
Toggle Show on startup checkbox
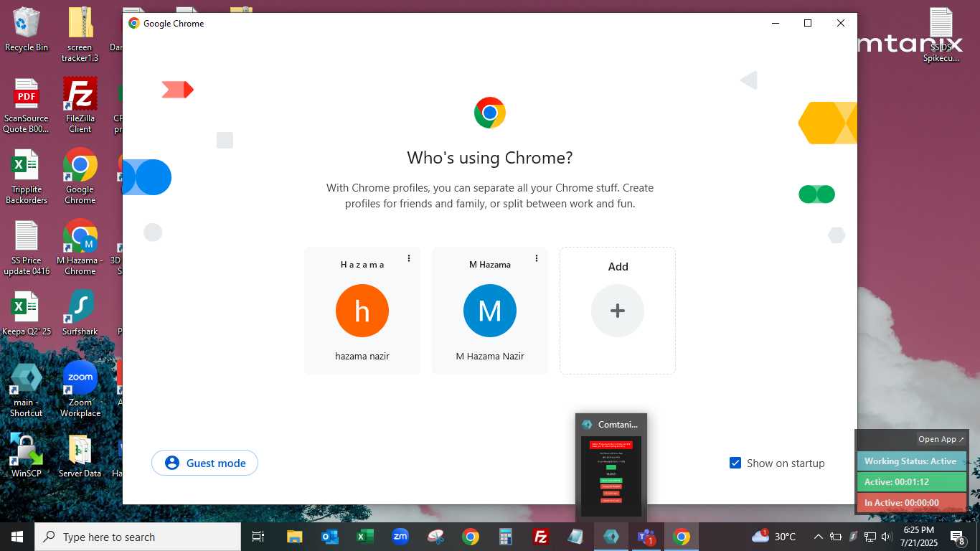735,463
